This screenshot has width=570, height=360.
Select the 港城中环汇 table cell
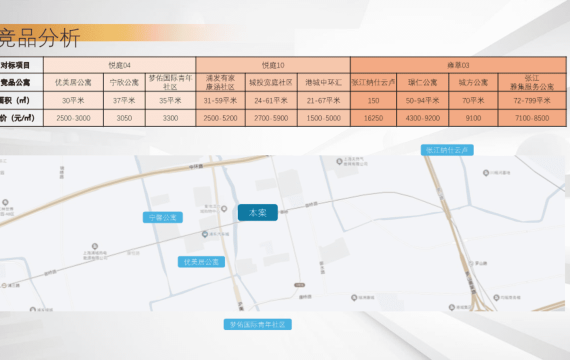point(324,83)
